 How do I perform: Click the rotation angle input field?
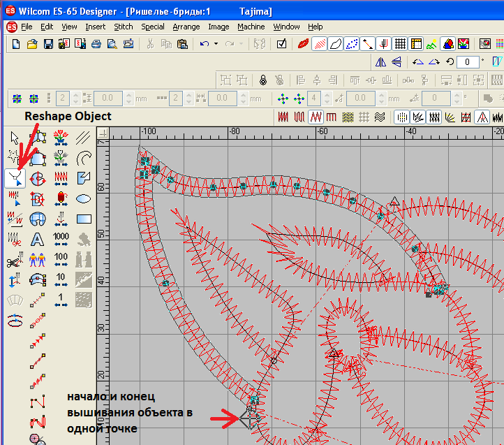coord(469,61)
